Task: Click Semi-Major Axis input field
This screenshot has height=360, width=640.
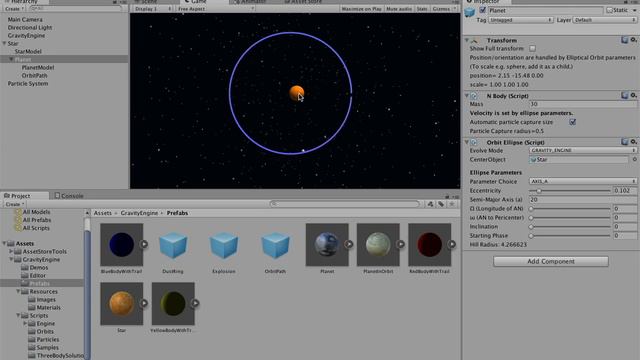Action: point(583,200)
